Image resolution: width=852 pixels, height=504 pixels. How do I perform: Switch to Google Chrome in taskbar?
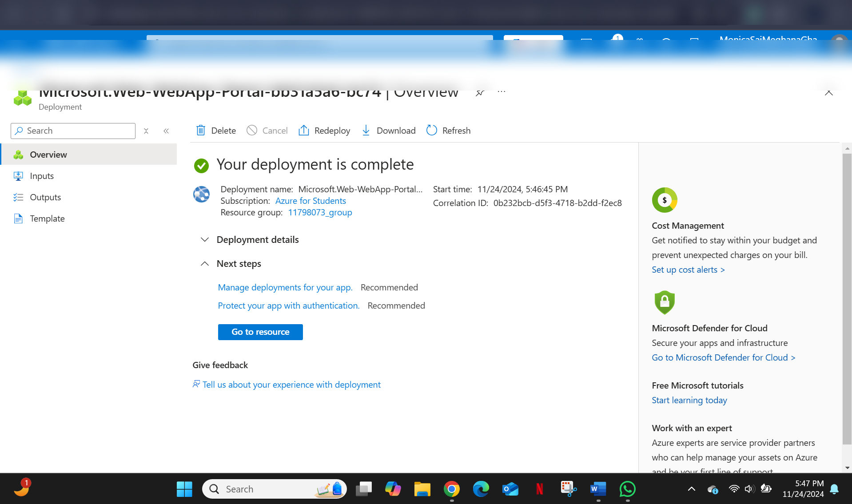(x=451, y=489)
